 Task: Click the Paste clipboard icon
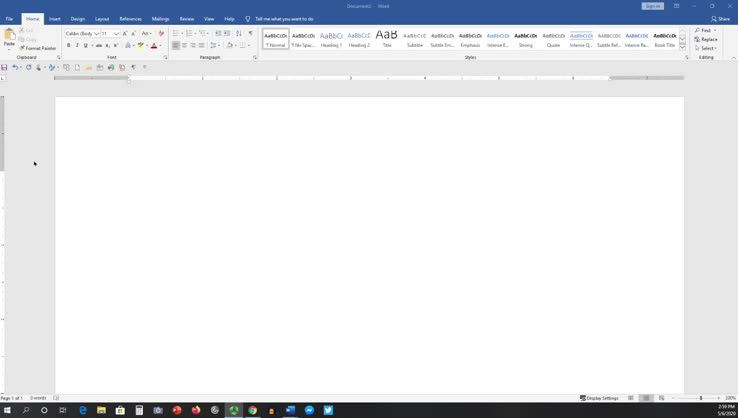pos(9,34)
